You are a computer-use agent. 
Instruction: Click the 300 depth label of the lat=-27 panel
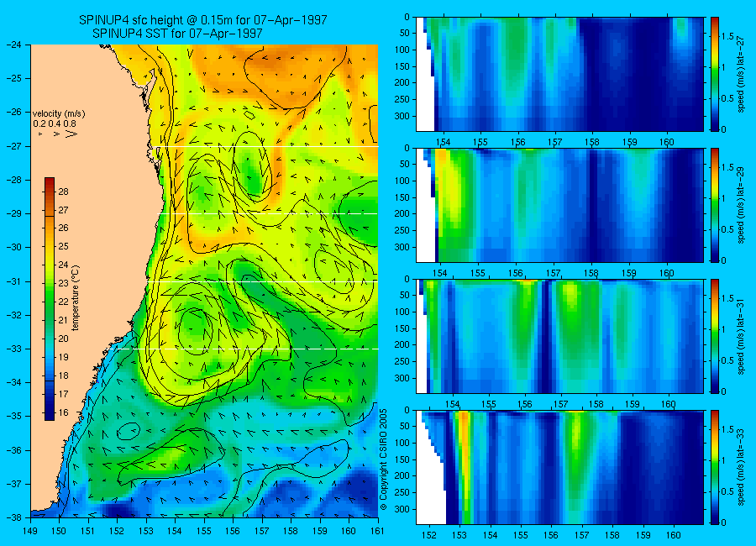402,116
